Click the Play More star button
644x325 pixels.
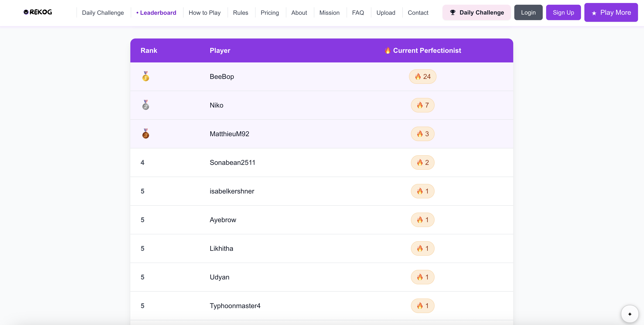[x=611, y=12]
